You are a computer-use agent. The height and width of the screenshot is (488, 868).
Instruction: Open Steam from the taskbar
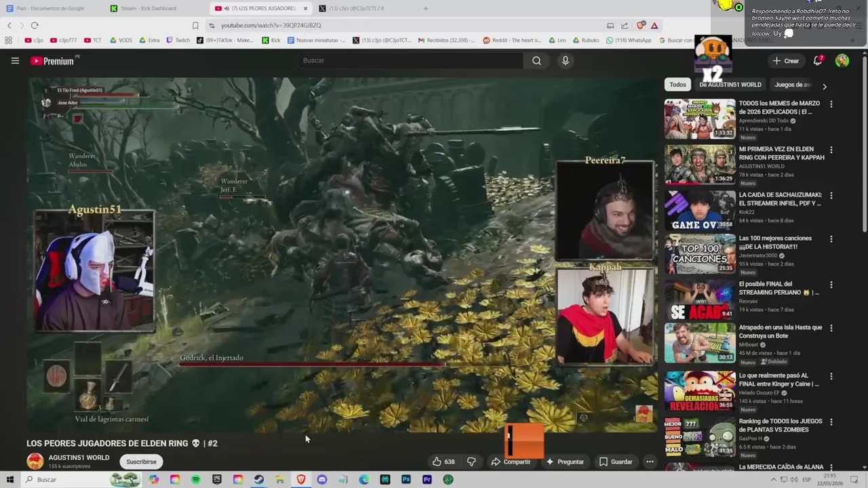[259, 479]
